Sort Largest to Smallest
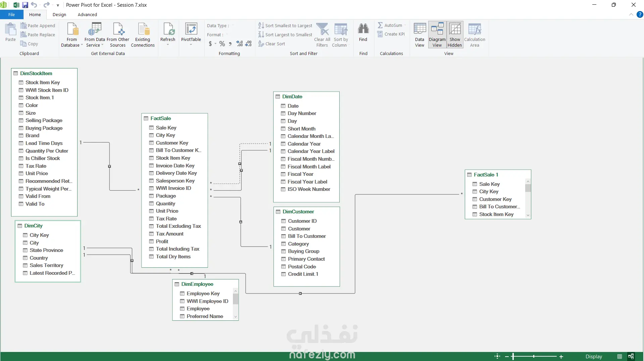The width and height of the screenshot is (644, 361). point(285,35)
